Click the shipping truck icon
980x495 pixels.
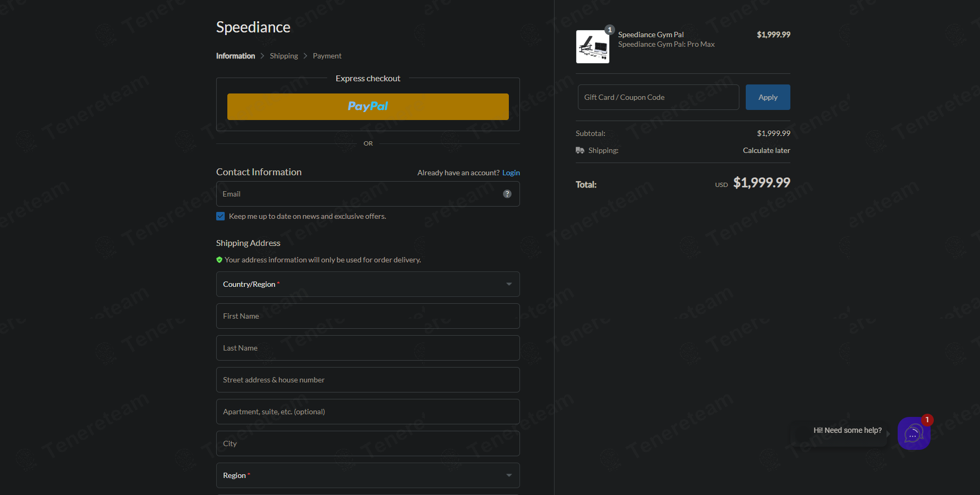(580, 150)
